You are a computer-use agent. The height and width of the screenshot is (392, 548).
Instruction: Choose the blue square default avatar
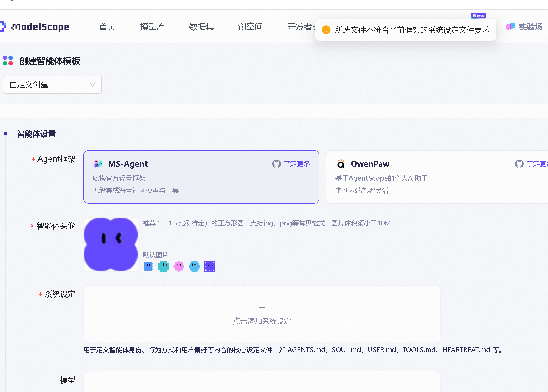[148, 266]
